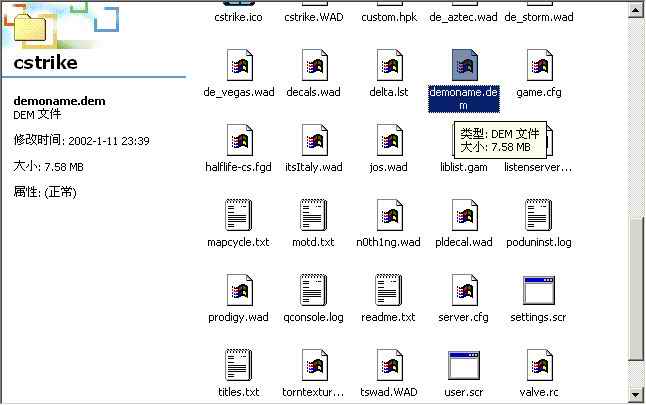Click the highlighted demoname.dem file
This screenshot has width=646, height=405.
463,66
